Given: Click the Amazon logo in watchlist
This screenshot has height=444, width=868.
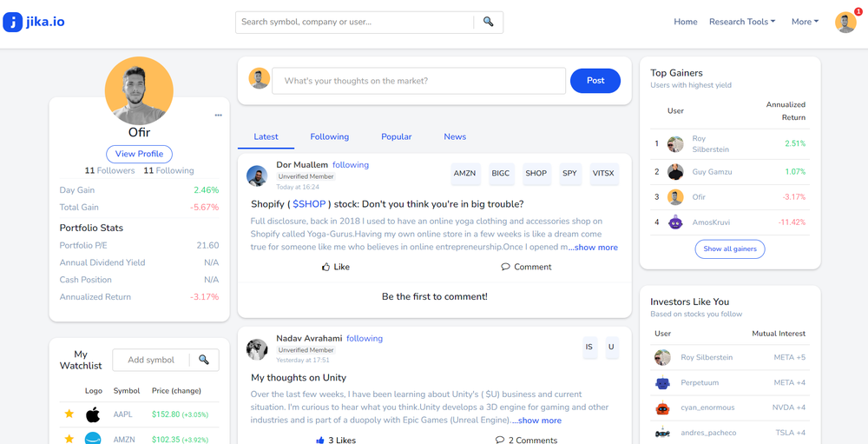Looking at the screenshot, I should tap(93, 439).
